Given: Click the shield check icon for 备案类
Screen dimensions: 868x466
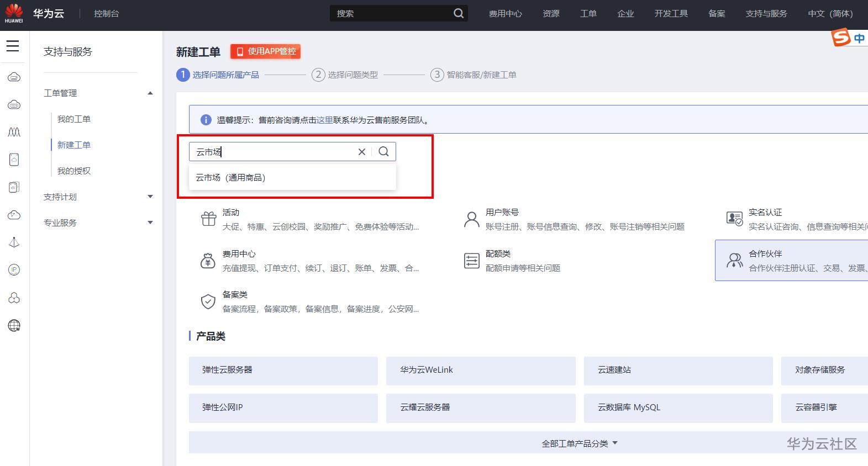Looking at the screenshot, I should (208, 301).
